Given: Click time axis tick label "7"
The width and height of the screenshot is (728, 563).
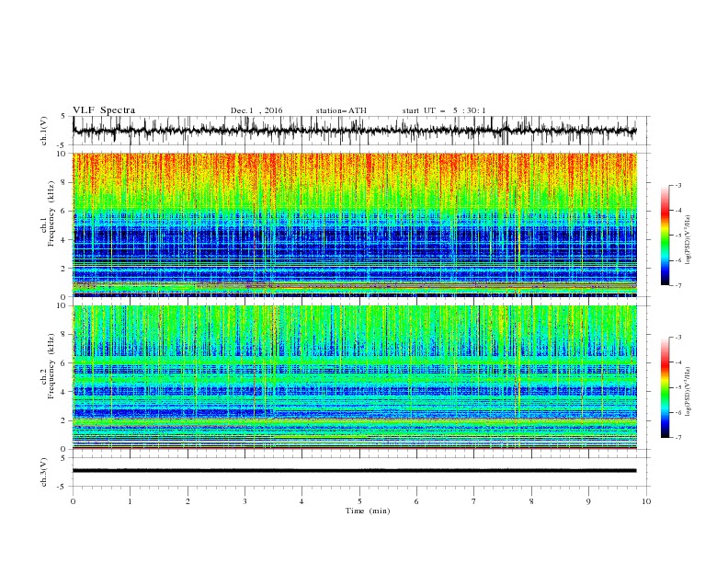Looking at the screenshot, I should (474, 501).
